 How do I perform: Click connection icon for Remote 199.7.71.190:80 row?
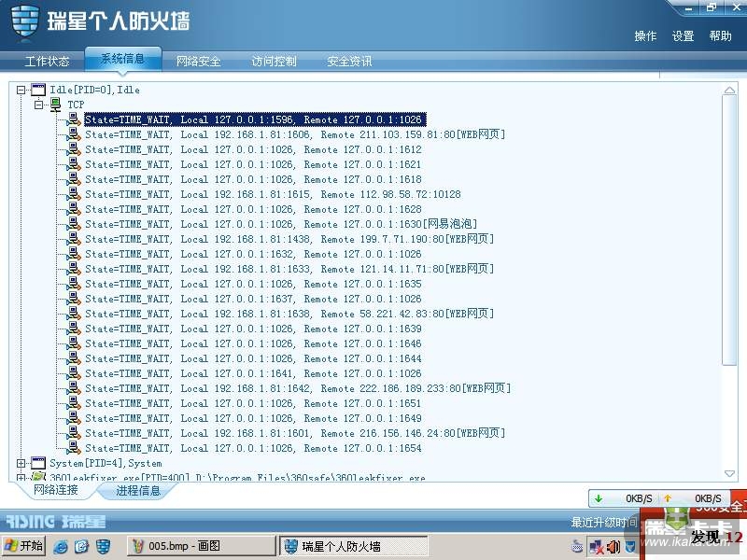click(74, 239)
